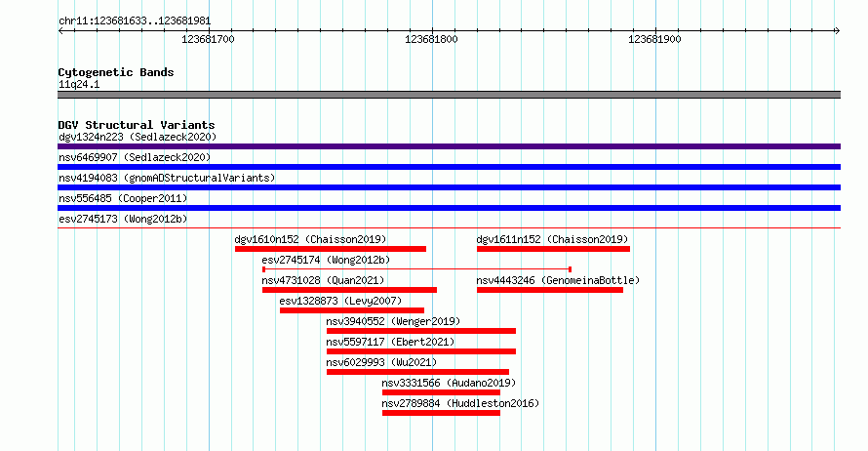Screen dimensions: 868x451
Task: Open nsv4731028 (Quan2021) variant label
Action: tap(323, 280)
